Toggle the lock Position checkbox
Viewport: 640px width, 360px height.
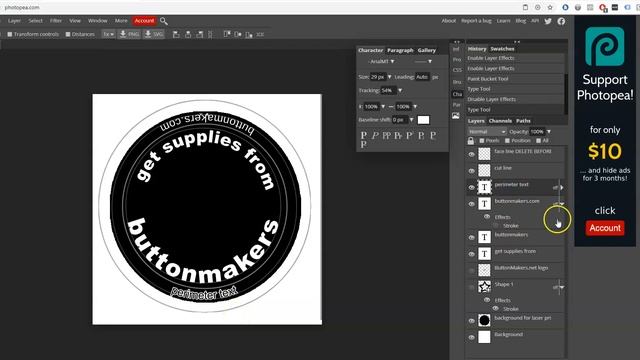click(507, 141)
